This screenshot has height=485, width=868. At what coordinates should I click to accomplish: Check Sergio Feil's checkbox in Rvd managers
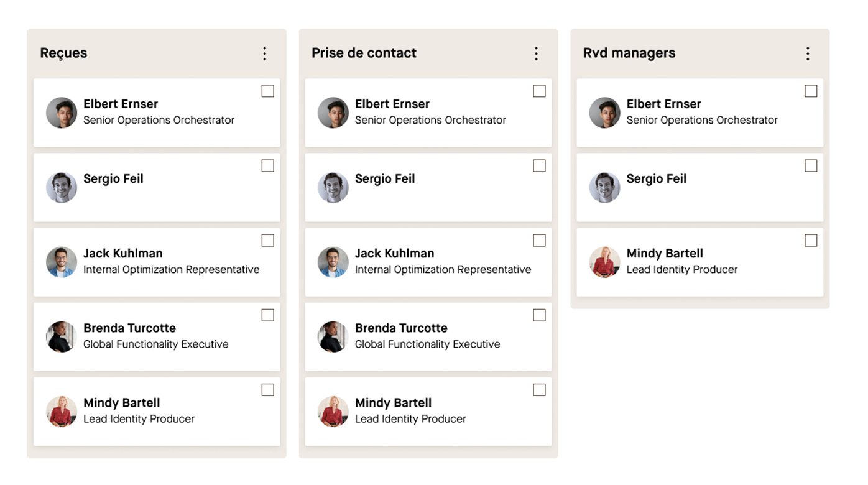811,166
